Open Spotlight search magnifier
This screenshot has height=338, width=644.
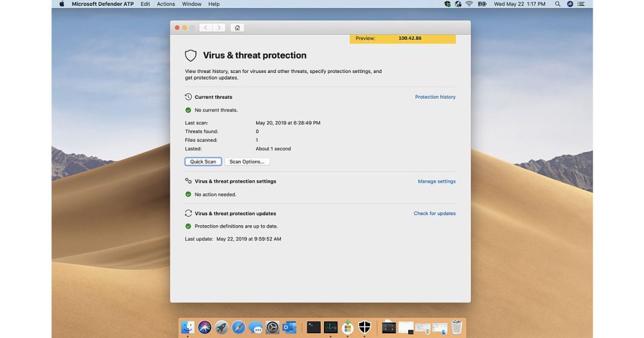coord(557,4)
